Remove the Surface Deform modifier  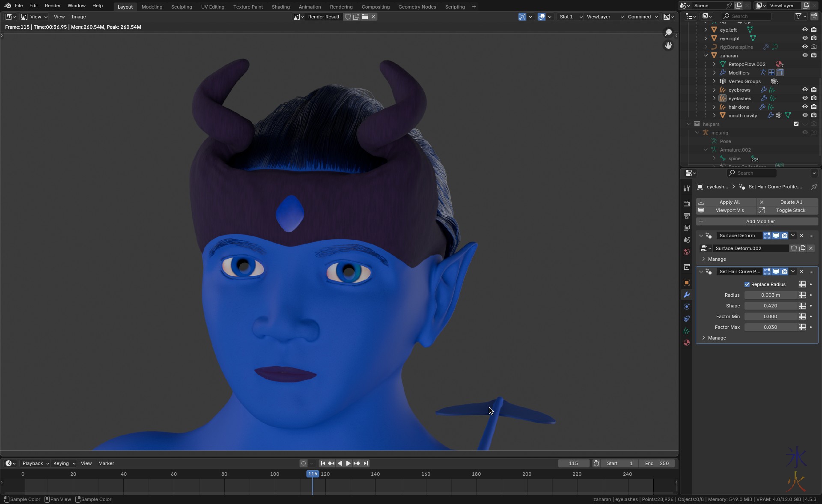coord(801,236)
